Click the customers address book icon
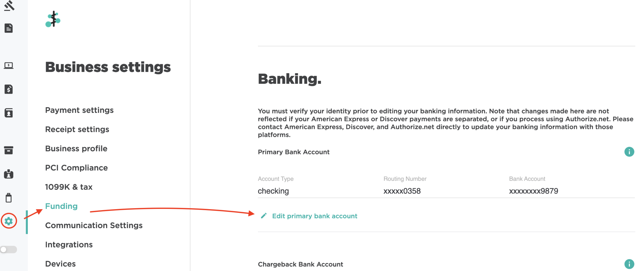 coord(9,113)
